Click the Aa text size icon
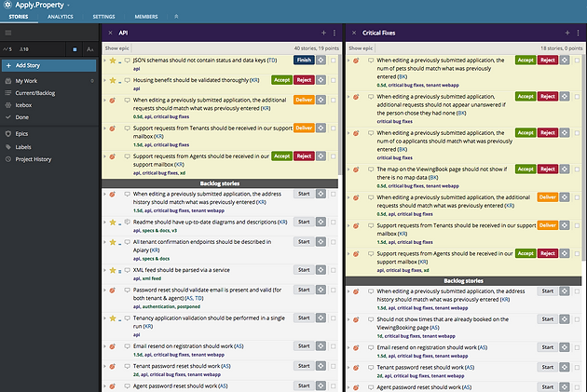Viewport: 587px width, 392px height. pyautogui.click(x=89, y=49)
